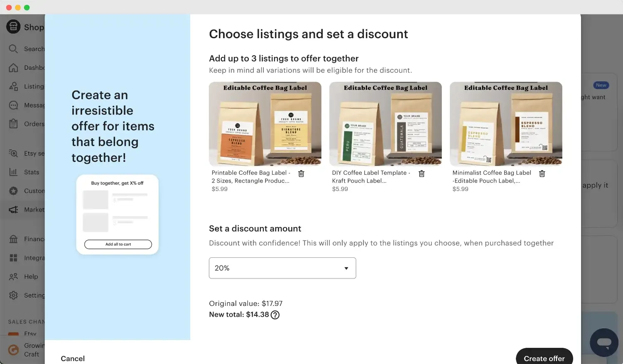Open the Shop Manager logo icon

(x=13, y=27)
